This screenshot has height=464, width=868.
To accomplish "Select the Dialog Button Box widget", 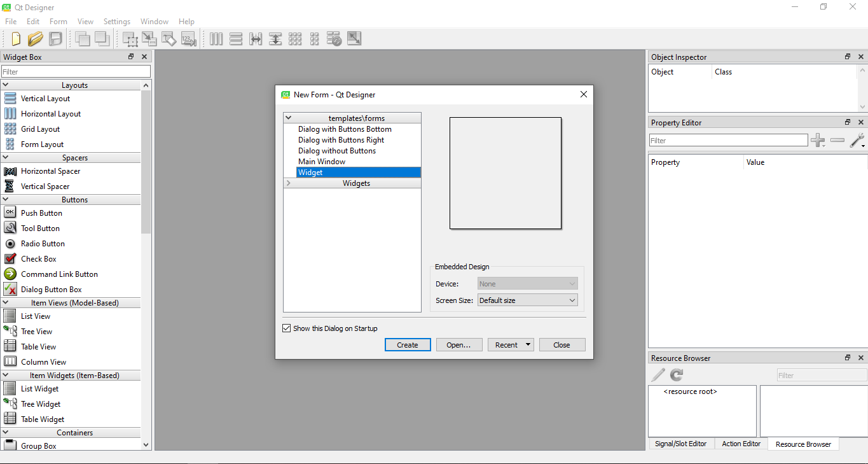I will (51, 290).
